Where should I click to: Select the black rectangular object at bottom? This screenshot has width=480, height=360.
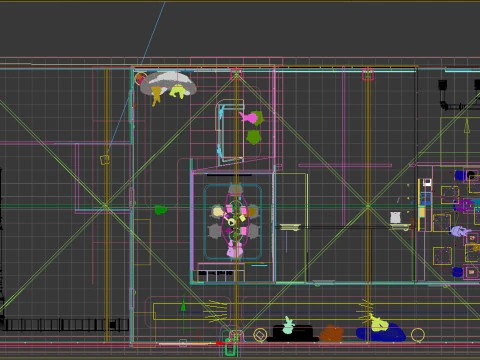292,333
